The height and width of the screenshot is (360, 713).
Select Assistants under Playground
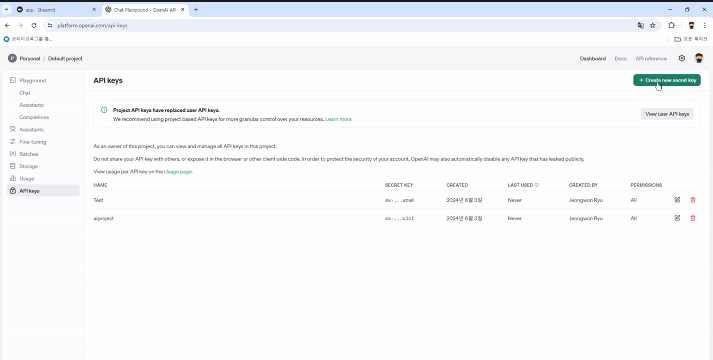(31, 105)
